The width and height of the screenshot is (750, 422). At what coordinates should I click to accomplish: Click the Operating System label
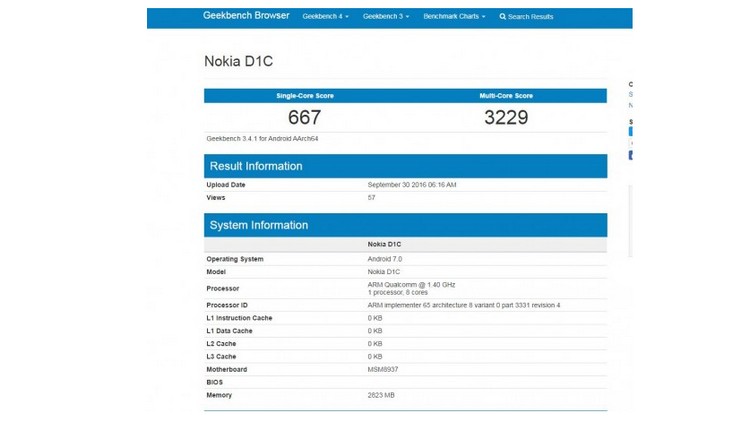point(235,259)
